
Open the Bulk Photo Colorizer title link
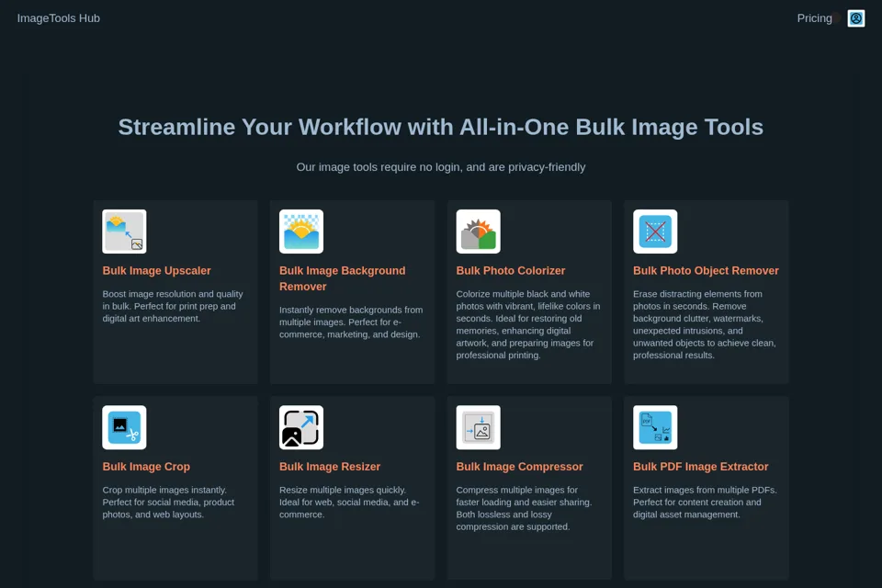coord(511,271)
